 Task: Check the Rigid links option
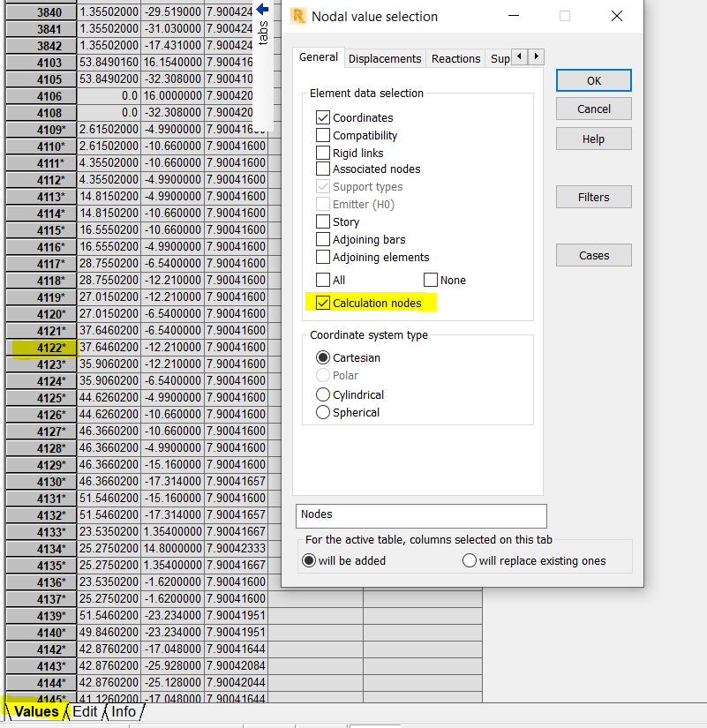(x=325, y=151)
